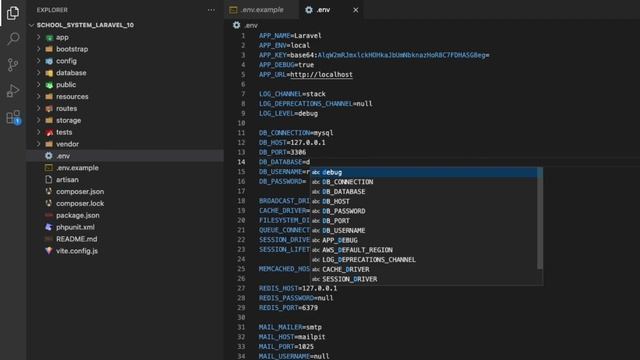The image size is (640, 360).
Task: Click the .env breadcrumb label
Action: pos(251,25)
